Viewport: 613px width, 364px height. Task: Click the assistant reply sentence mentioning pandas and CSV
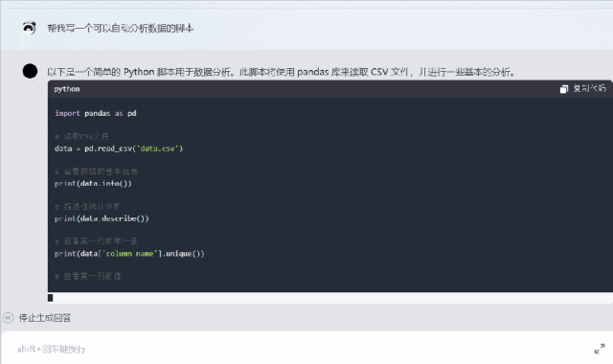282,72
